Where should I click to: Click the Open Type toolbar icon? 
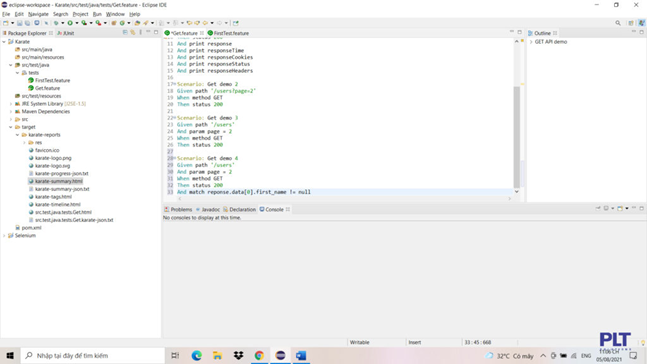(x=137, y=23)
